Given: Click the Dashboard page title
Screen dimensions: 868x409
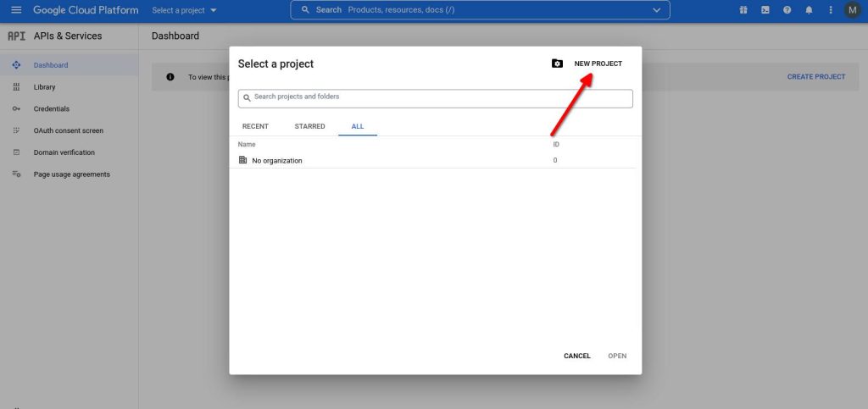Looking at the screenshot, I should 175,36.
